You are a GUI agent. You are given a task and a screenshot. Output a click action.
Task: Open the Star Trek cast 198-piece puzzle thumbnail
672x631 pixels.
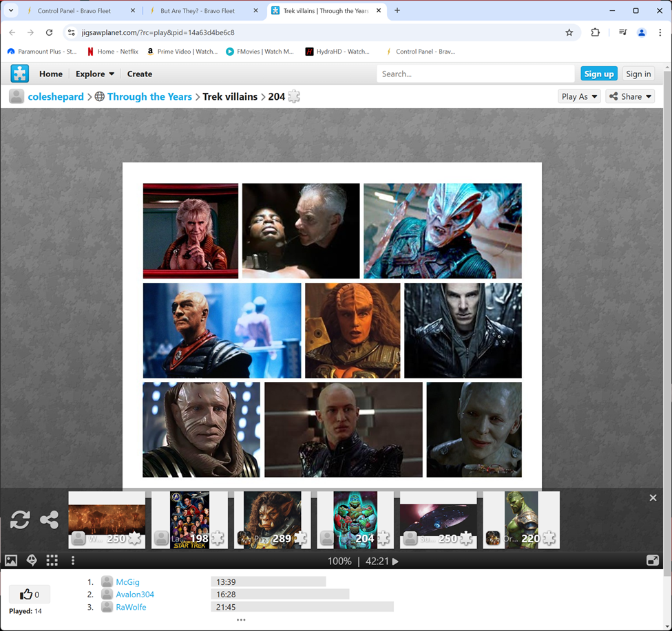pyautogui.click(x=189, y=520)
